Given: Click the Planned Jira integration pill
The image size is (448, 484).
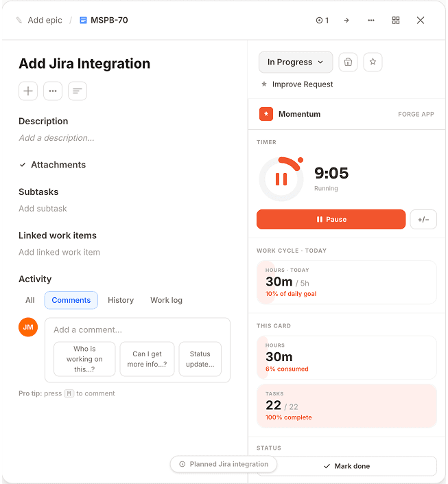Looking at the screenshot, I should click(224, 464).
